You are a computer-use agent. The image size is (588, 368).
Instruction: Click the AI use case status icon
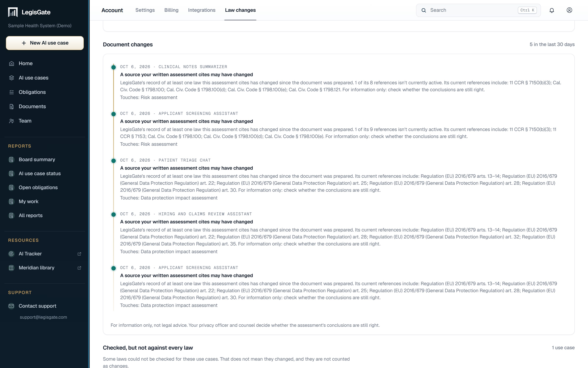pyautogui.click(x=11, y=174)
